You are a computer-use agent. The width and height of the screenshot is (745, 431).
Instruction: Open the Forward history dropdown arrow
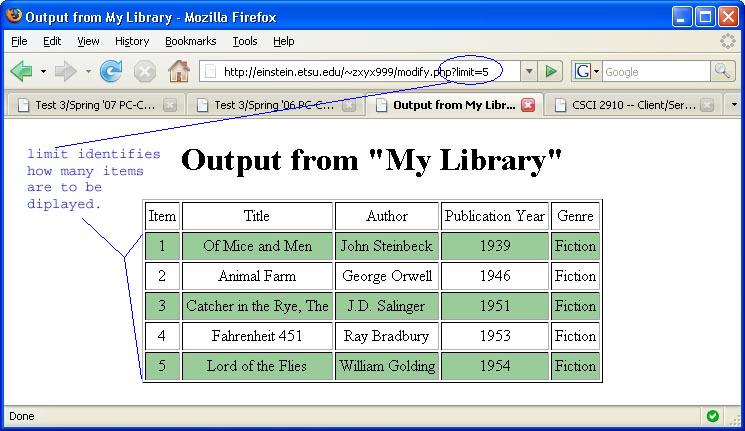[88, 72]
